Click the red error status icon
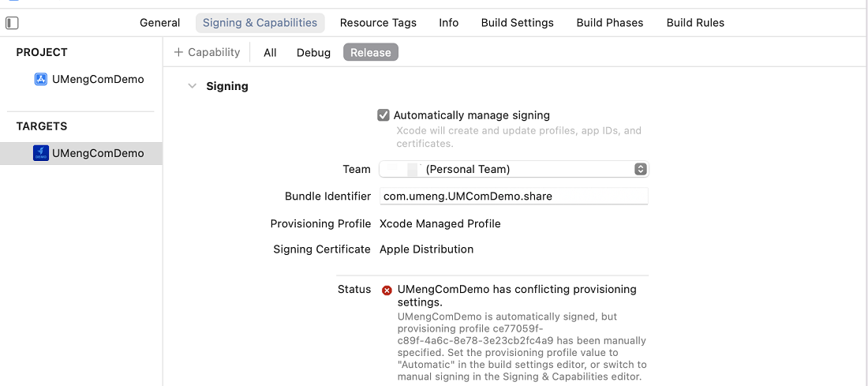Viewport: 868px width, 386px height. [x=387, y=290]
